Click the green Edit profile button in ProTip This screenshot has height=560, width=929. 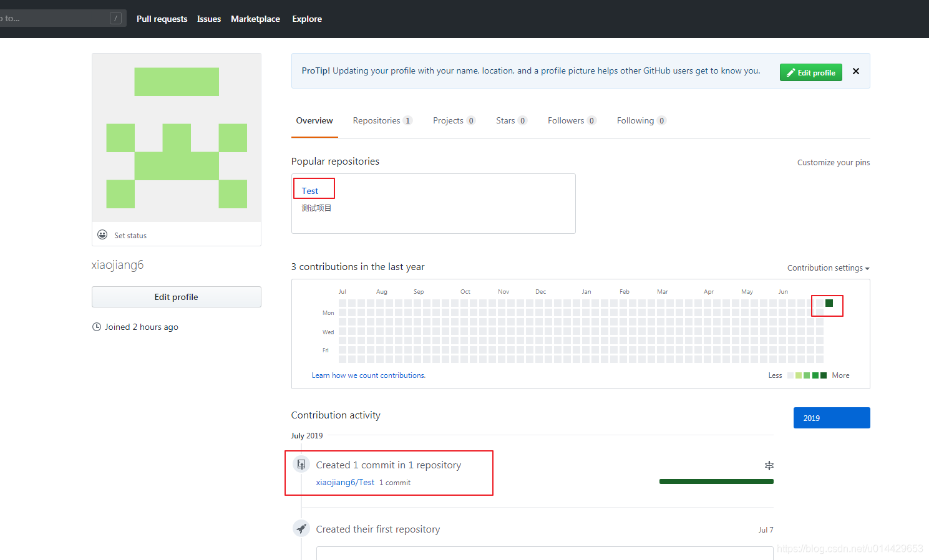point(811,72)
